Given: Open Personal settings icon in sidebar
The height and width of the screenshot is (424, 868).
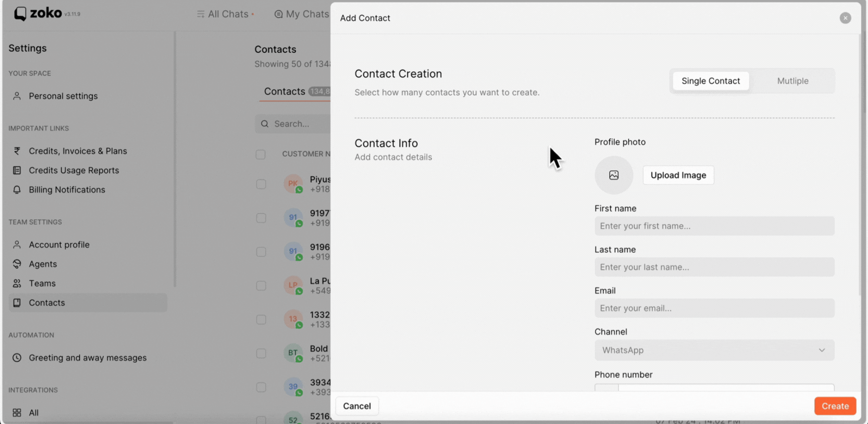Looking at the screenshot, I should click(x=17, y=96).
